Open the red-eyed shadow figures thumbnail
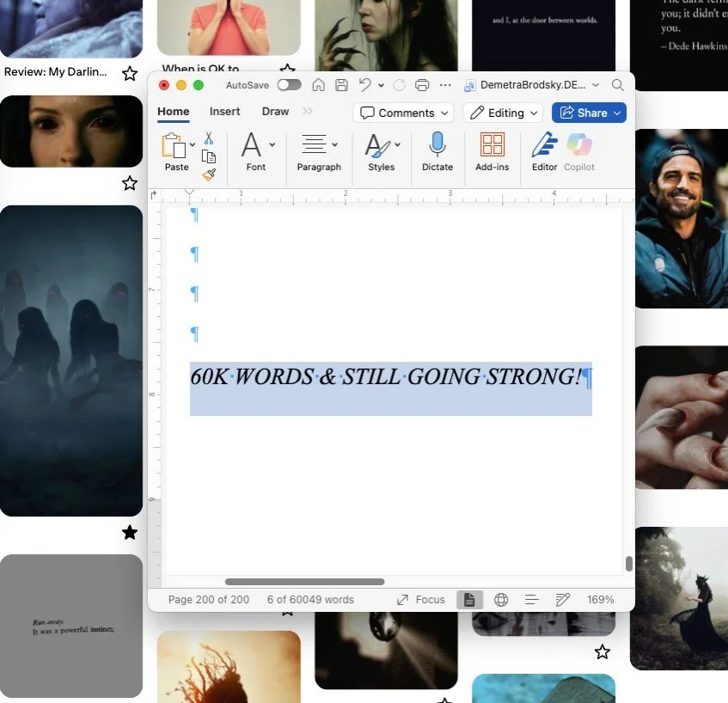This screenshot has height=703, width=728. pyautogui.click(x=71, y=360)
